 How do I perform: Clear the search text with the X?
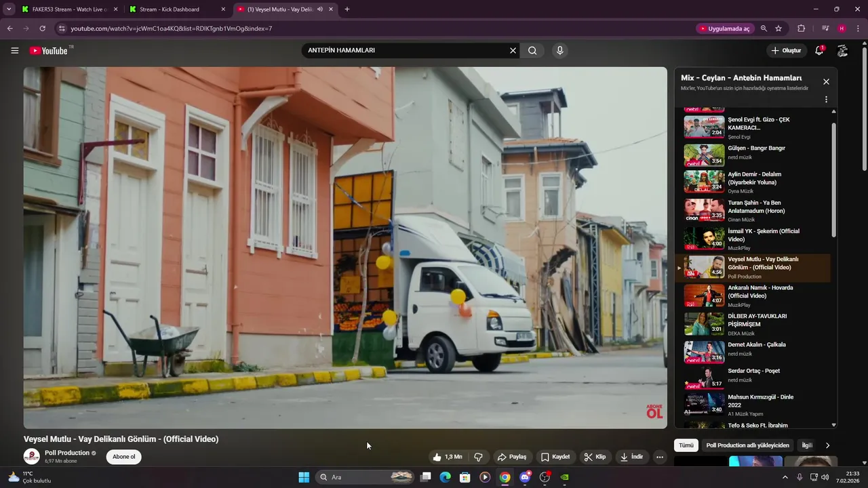tap(513, 50)
